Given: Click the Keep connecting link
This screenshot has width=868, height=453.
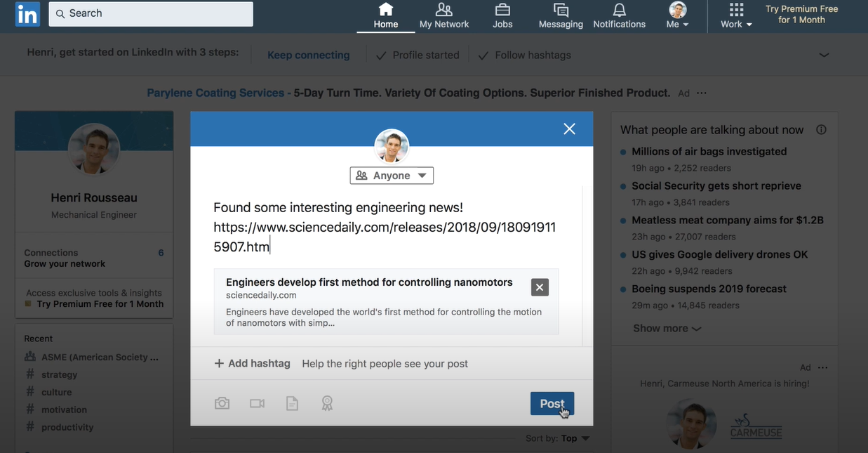Looking at the screenshot, I should tap(308, 55).
